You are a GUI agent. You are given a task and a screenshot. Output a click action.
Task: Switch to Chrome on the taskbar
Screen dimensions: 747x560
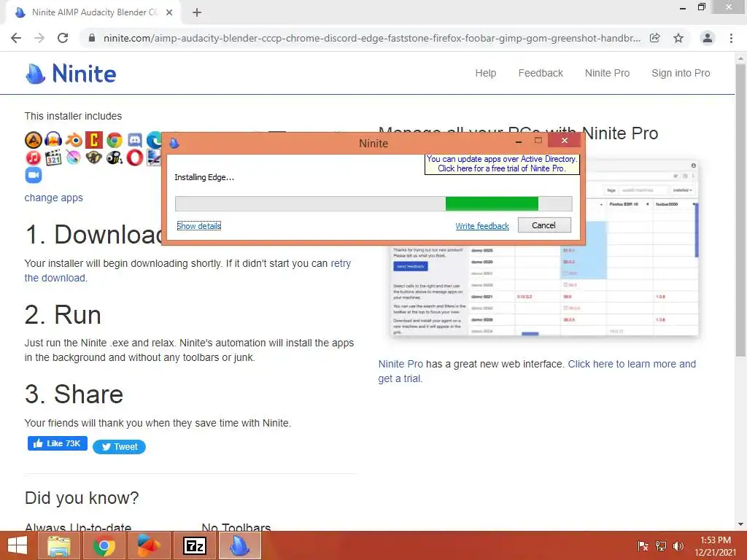tap(104, 545)
